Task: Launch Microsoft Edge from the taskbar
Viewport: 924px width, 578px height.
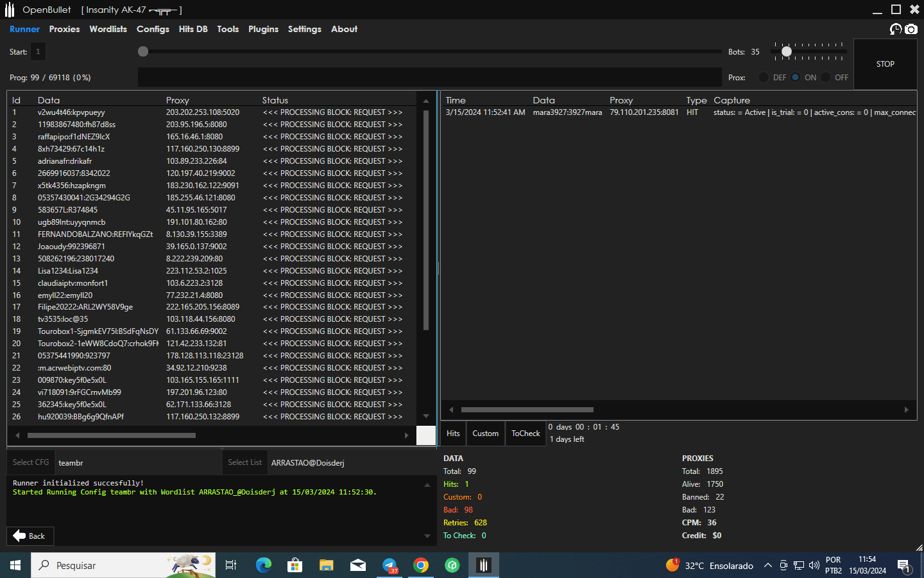Action: (264, 565)
